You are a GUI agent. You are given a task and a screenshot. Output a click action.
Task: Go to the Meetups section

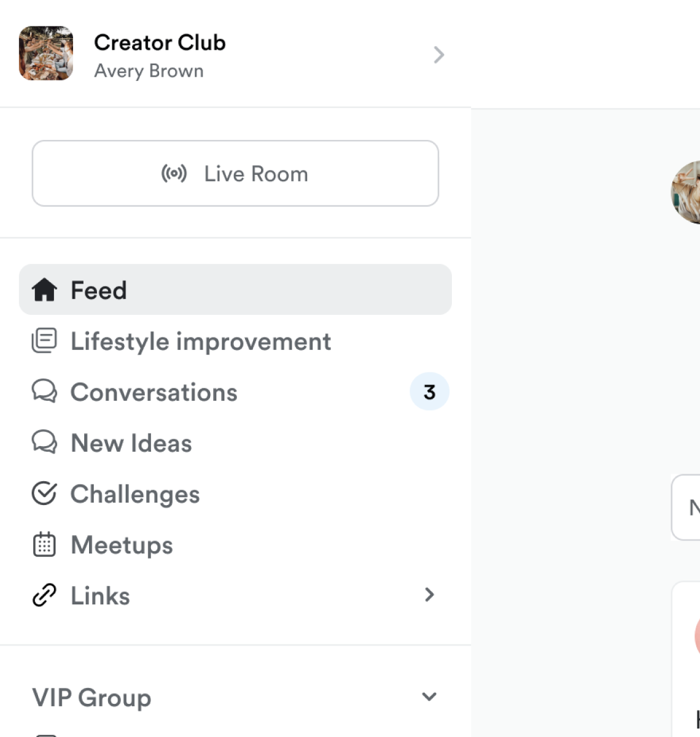point(122,545)
